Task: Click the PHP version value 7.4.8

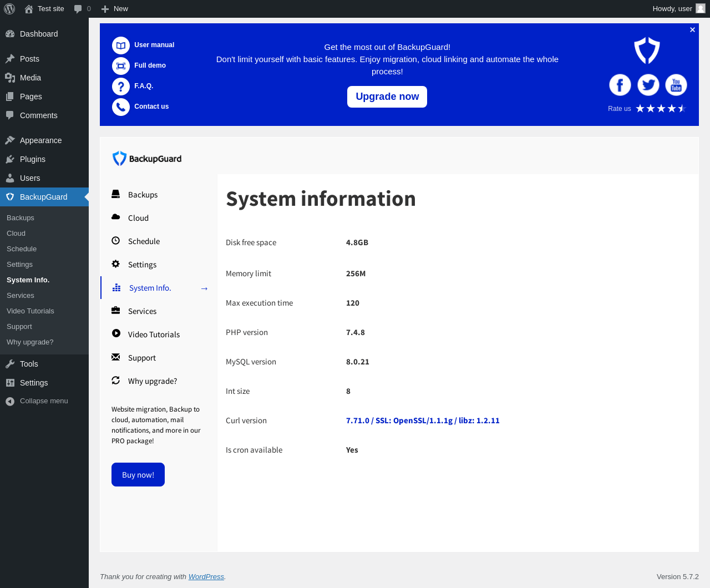Action: pos(356,332)
